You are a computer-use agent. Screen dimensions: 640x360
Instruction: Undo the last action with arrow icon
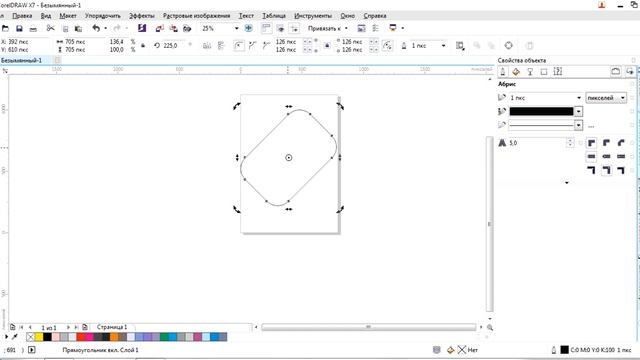[x=96, y=28]
